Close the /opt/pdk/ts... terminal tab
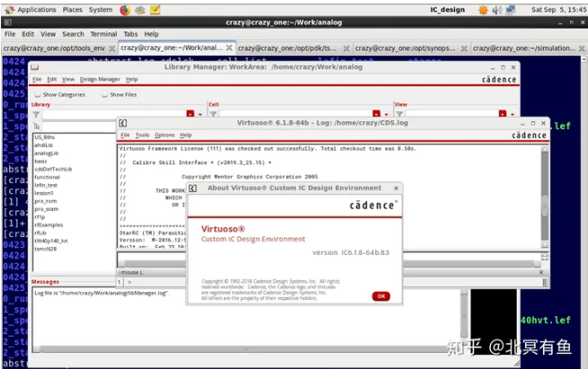 pos(347,48)
